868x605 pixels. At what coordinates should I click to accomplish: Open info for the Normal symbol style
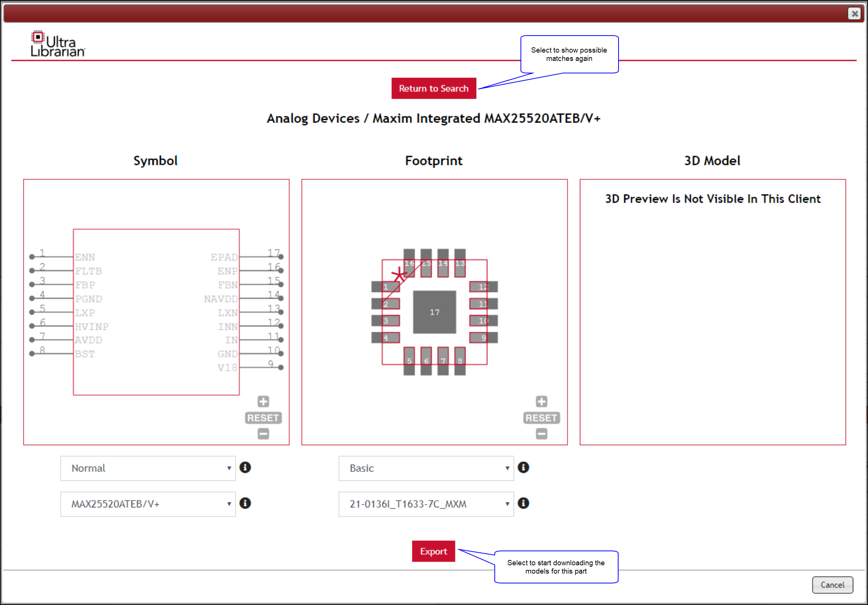click(x=245, y=468)
